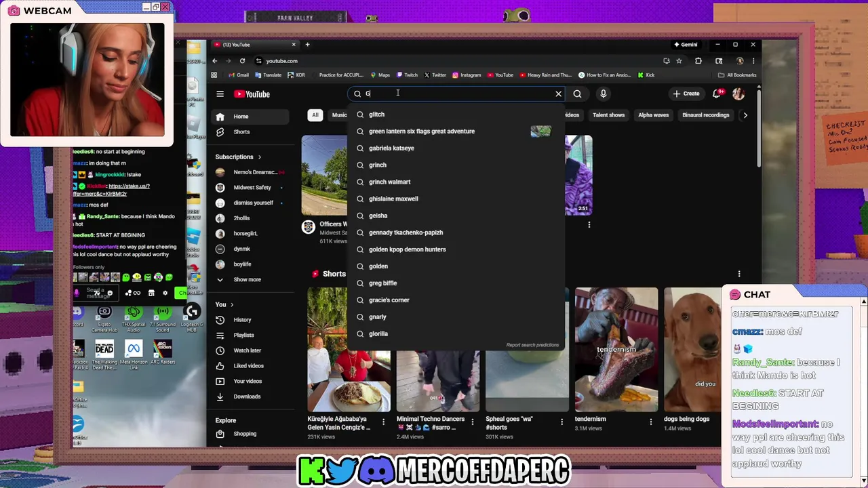Open the Maps bookmark

click(x=380, y=75)
